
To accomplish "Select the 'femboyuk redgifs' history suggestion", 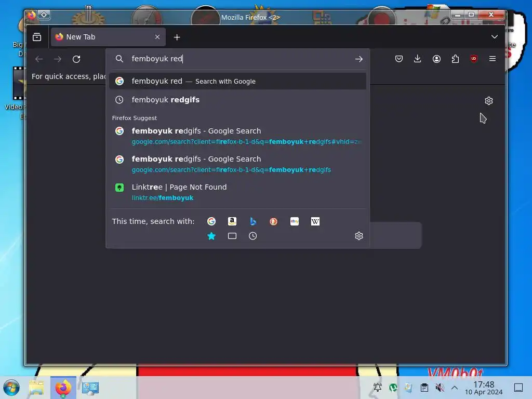I will pos(237,100).
